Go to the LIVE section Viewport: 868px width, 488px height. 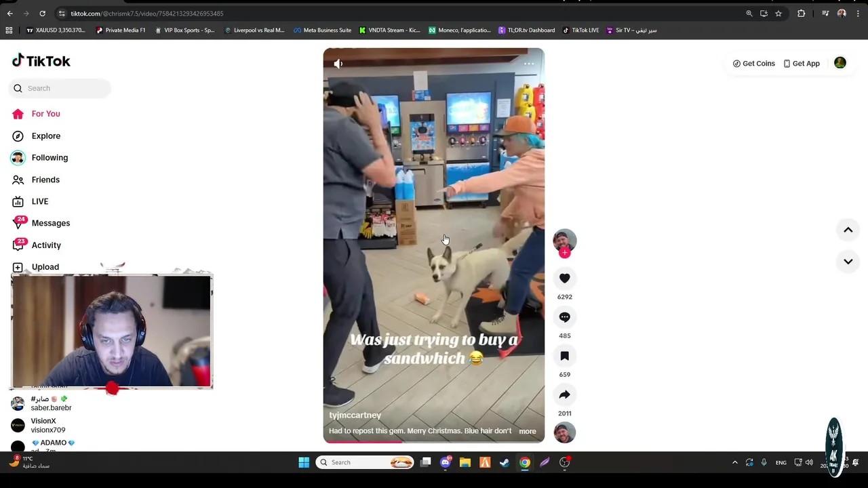tap(31, 201)
